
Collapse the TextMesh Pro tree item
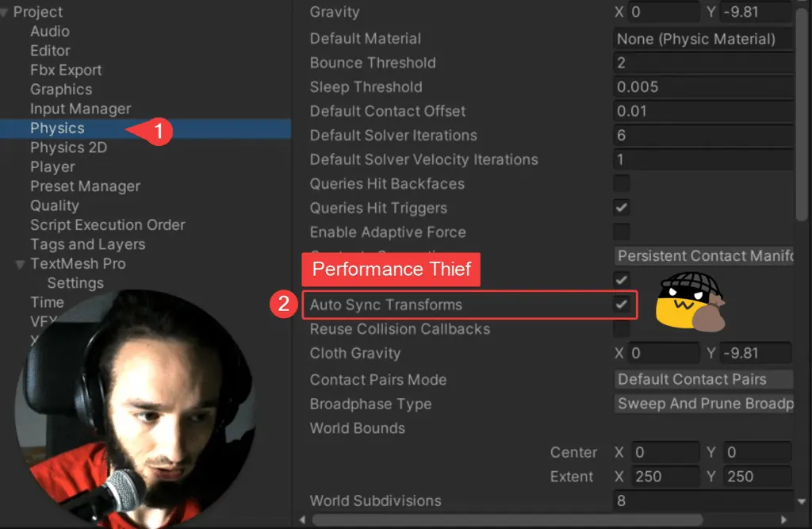pyautogui.click(x=20, y=265)
